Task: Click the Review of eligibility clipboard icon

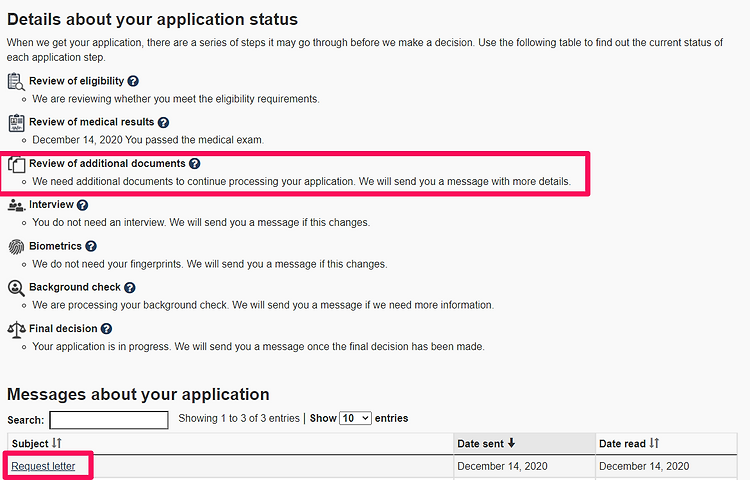Action: pos(16,82)
